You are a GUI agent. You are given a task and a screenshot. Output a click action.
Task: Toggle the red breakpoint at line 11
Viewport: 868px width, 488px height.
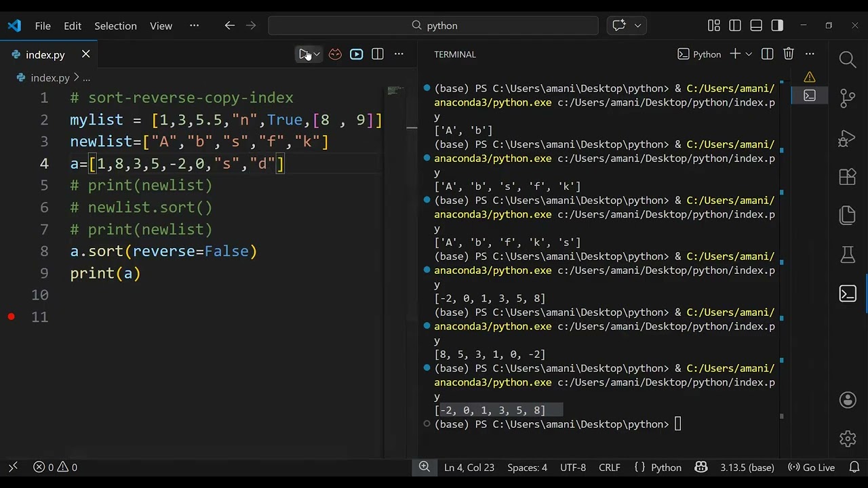tap(12, 317)
